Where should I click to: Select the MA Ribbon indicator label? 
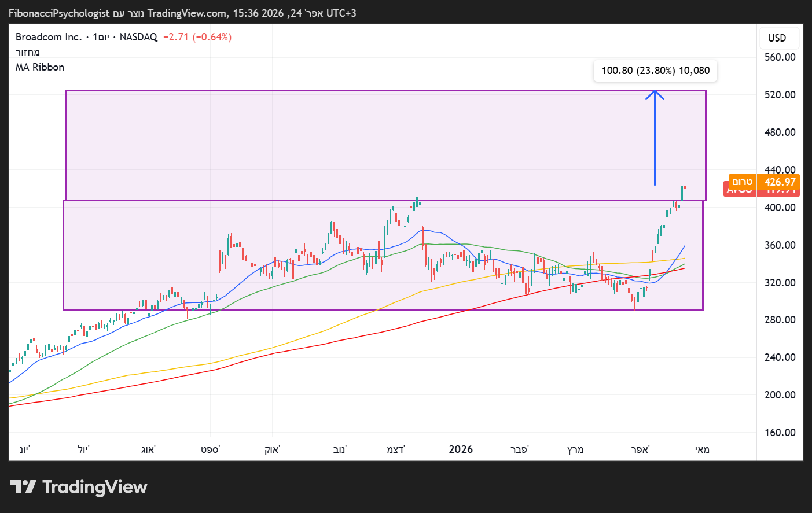point(40,67)
